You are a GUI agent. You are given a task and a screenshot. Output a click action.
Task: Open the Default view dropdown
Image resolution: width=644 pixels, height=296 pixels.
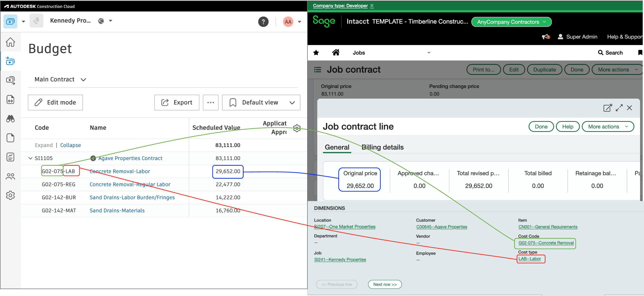pos(261,102)
